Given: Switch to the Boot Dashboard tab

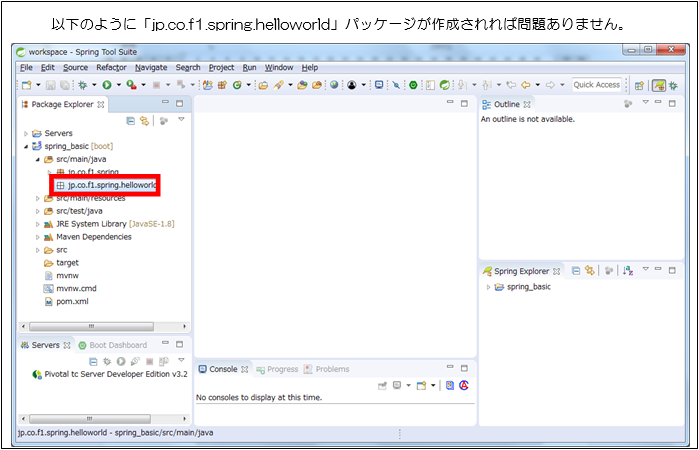Looking at the screenshot, I should click(x=118, y=345).
